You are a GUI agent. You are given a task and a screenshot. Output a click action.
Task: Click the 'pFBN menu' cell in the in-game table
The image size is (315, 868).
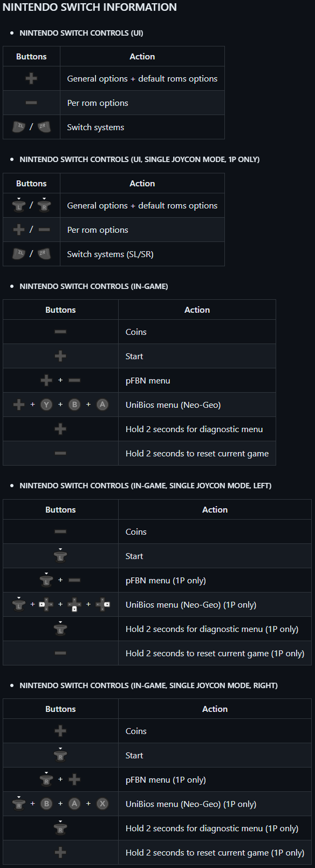(197, 380)
